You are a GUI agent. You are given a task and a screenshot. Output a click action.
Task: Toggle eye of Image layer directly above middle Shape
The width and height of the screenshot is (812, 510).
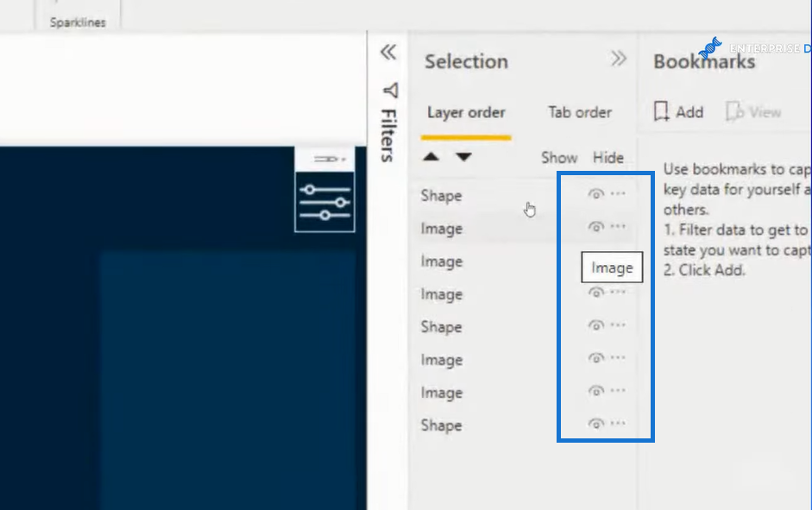tap(596, 293)
